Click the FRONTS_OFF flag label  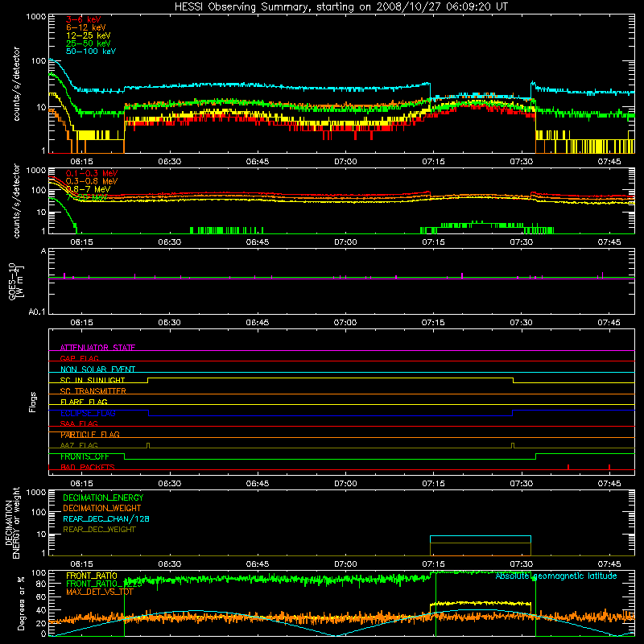[x=85, y=456]
